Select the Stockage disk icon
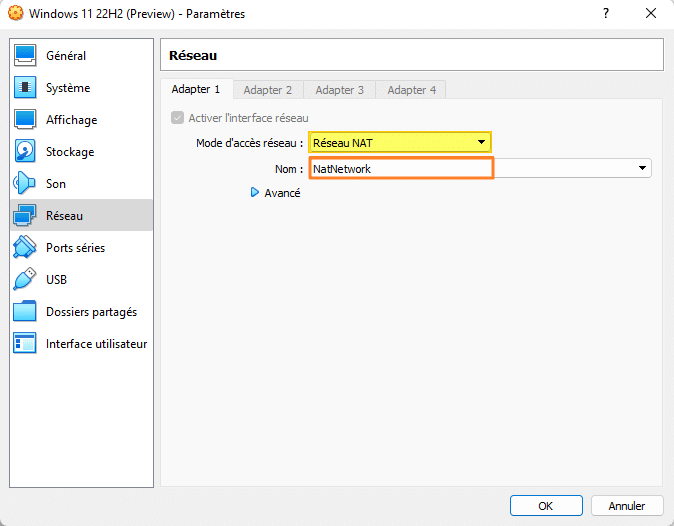This screenshot has width=674, height=526. (25, 152)
